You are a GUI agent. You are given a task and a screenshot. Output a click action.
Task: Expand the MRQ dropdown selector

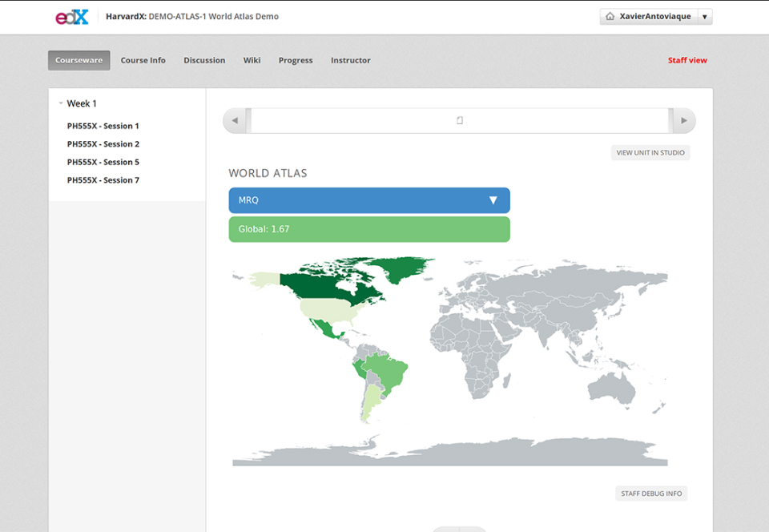coord(369,200)
